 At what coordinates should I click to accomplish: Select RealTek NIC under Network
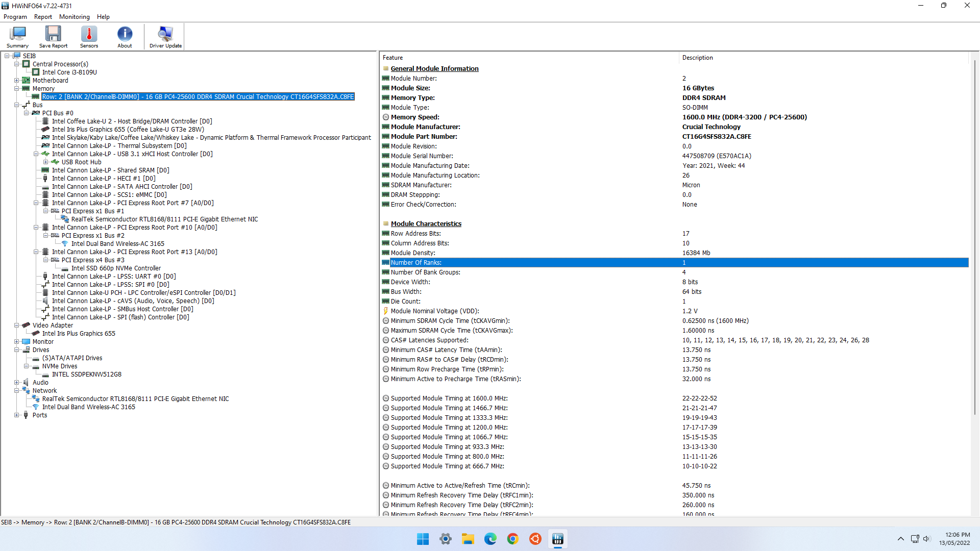click(135, 399)
